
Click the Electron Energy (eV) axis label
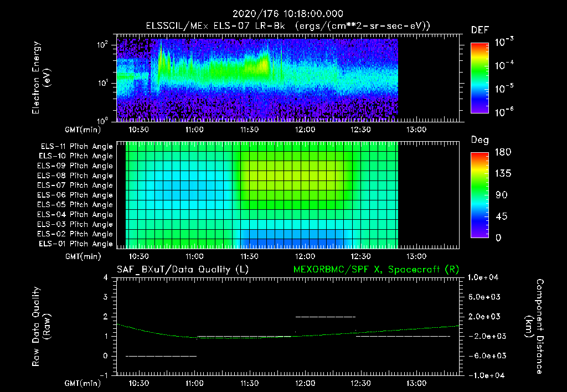click(x=41, y=78)
